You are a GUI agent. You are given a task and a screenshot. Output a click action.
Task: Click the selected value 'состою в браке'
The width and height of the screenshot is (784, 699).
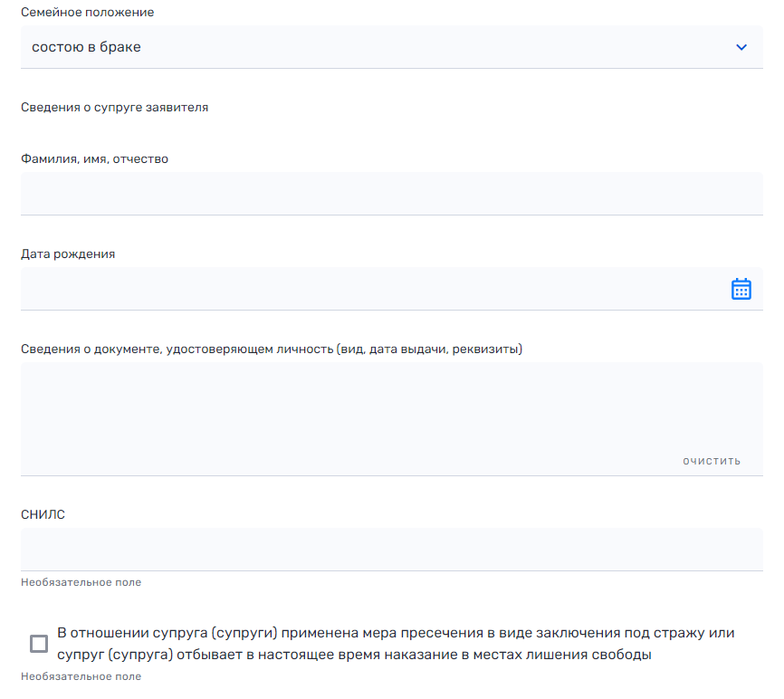pos(86,47)
